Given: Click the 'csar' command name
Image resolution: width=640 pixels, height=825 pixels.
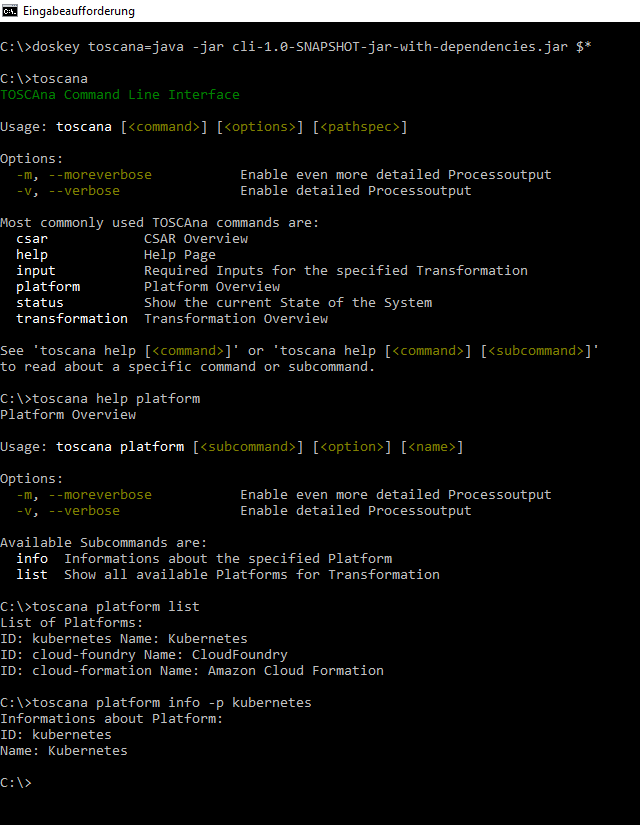Looking at the screenshot, I should click(32, 239).
